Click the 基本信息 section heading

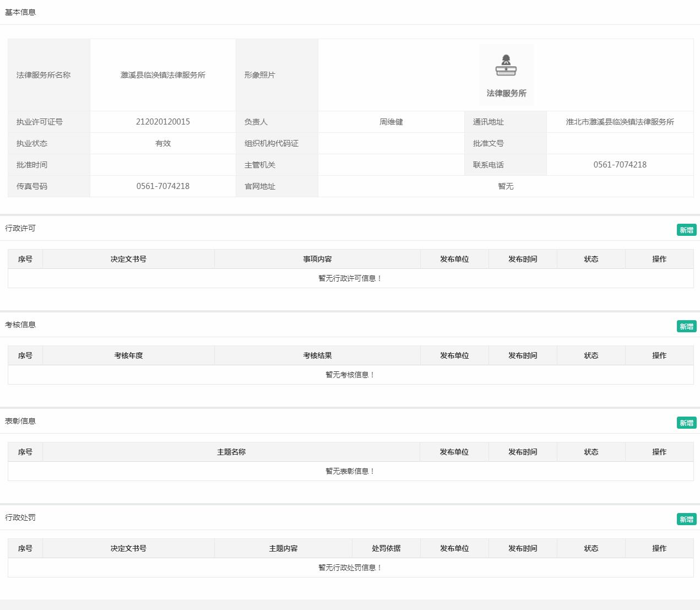(20, 12)
